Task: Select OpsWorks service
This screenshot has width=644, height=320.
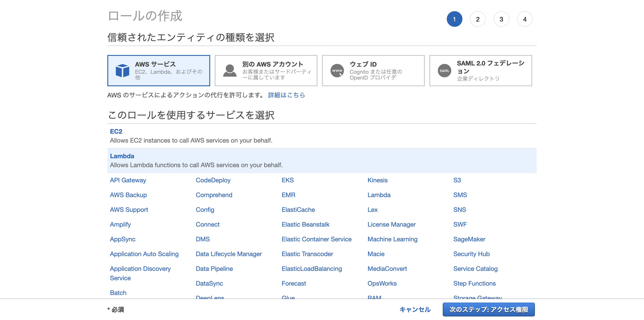Action: click(382, 284)
